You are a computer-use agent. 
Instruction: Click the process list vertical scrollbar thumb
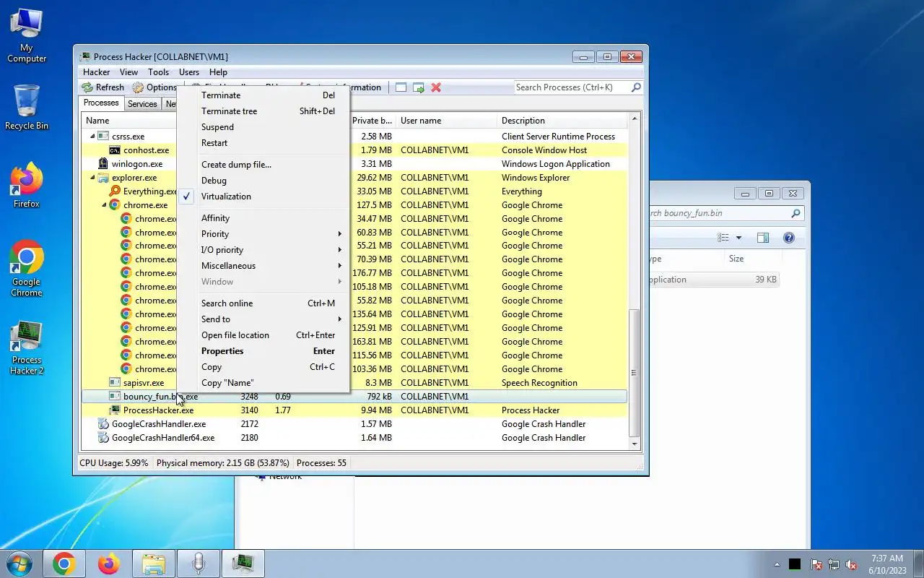click(635, 372)
